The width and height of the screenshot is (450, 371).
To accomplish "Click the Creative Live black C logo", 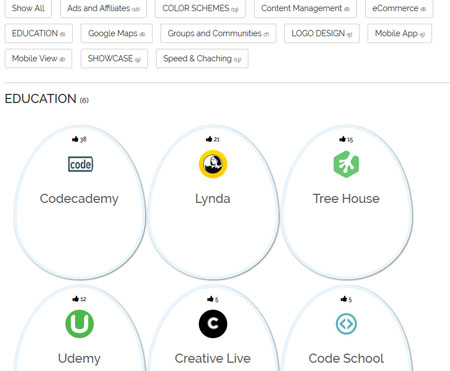I will pyautogui.click(x=213, y=324).
